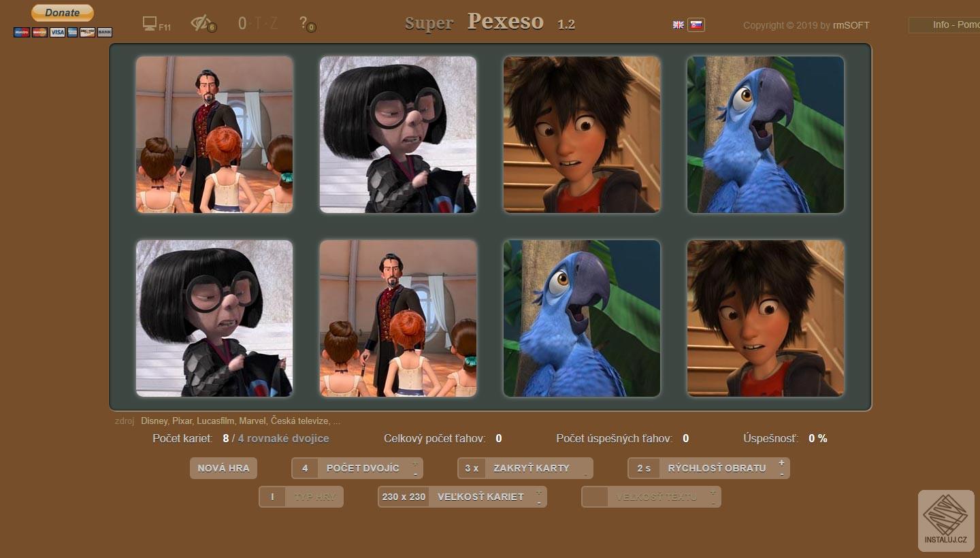Flip the top-row Hiro card

[582, 135]
